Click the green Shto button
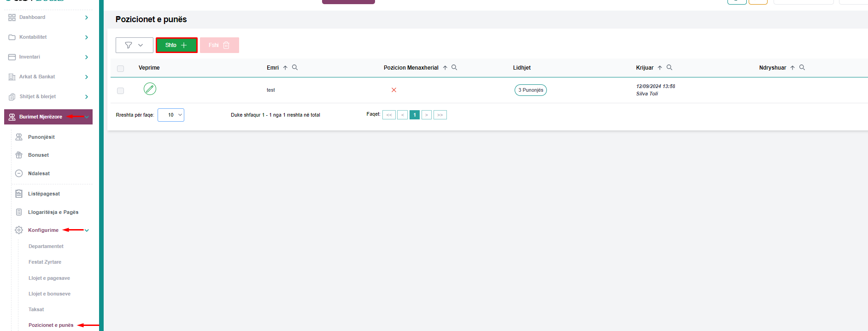The height and width of the screenshot is (331, 868). click(176, 45)
